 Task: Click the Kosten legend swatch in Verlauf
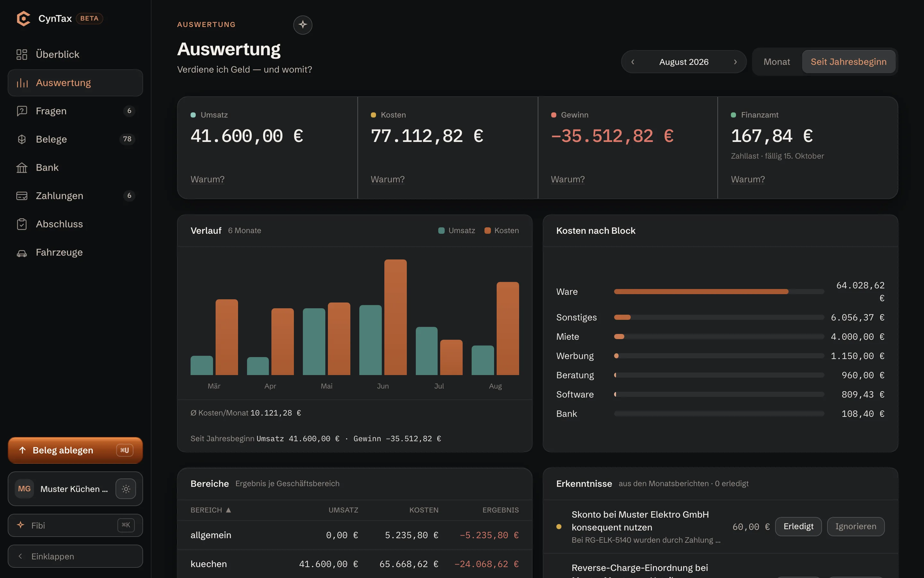tap(487, 231)
